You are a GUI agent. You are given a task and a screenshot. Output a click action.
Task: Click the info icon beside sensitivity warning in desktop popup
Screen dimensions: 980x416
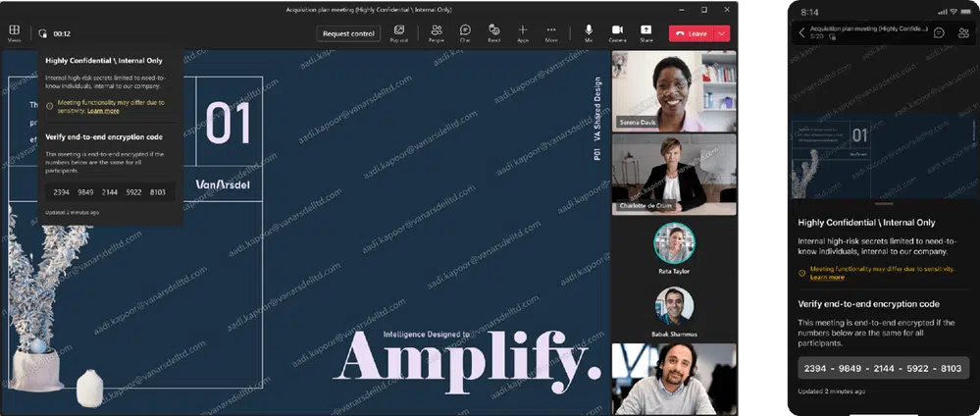coord(49,106)
